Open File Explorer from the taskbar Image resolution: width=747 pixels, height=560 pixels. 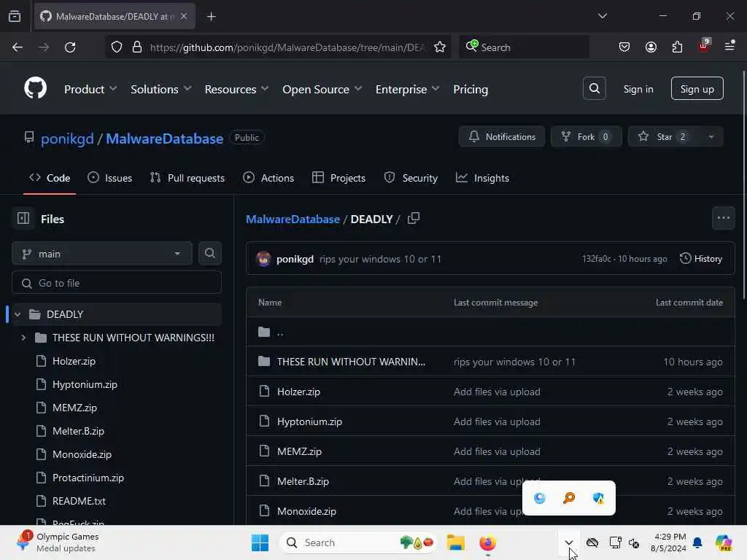[455, 542]
